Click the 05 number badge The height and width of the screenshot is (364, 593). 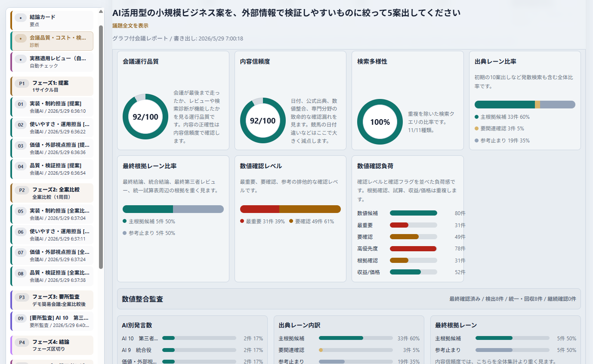(x=21, y=211)
